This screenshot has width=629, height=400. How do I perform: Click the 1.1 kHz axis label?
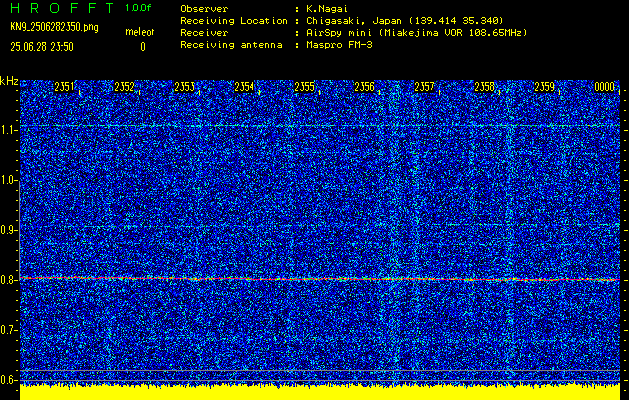8,130
